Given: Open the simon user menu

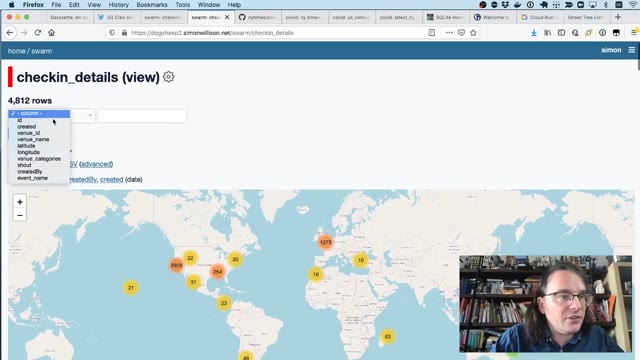Looking at the screenshot, I should [x=611, y=50].
